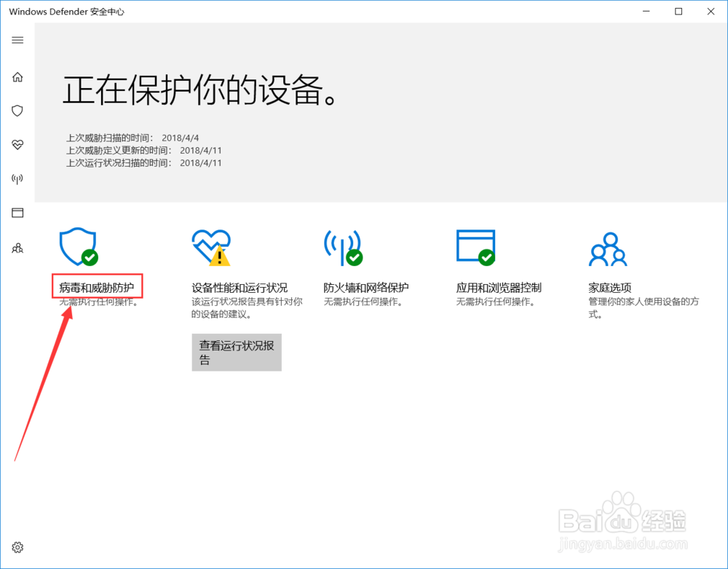Open device health via sidebar heart icon
This screenshot has width=728, height=569.
point(17,145)
